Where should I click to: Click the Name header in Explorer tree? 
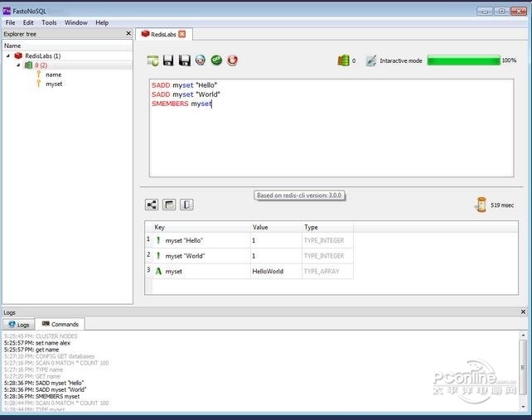coord(67,46)
